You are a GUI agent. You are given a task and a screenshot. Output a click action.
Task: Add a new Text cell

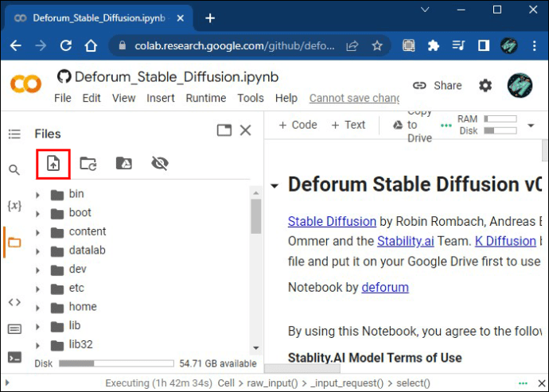[x=348, y=125]
